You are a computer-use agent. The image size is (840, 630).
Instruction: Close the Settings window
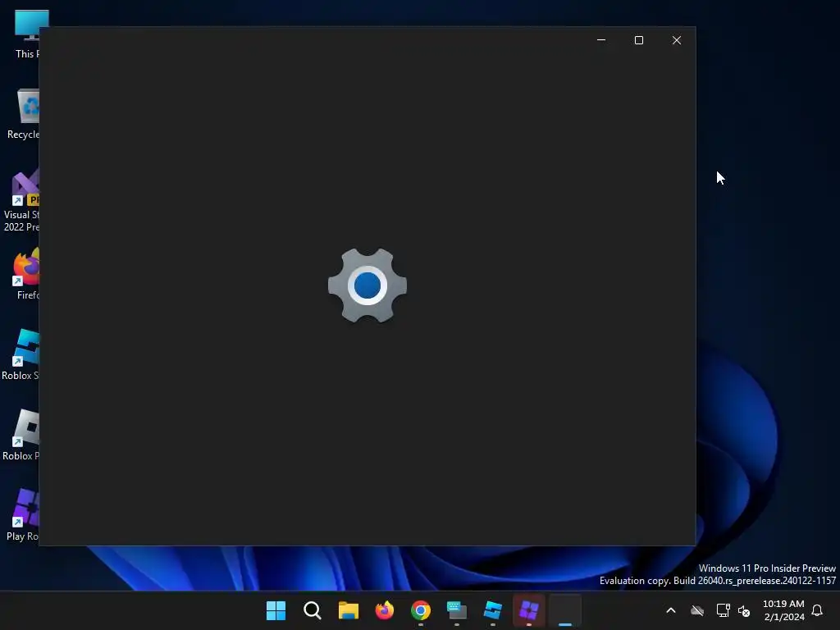[677, 40]
